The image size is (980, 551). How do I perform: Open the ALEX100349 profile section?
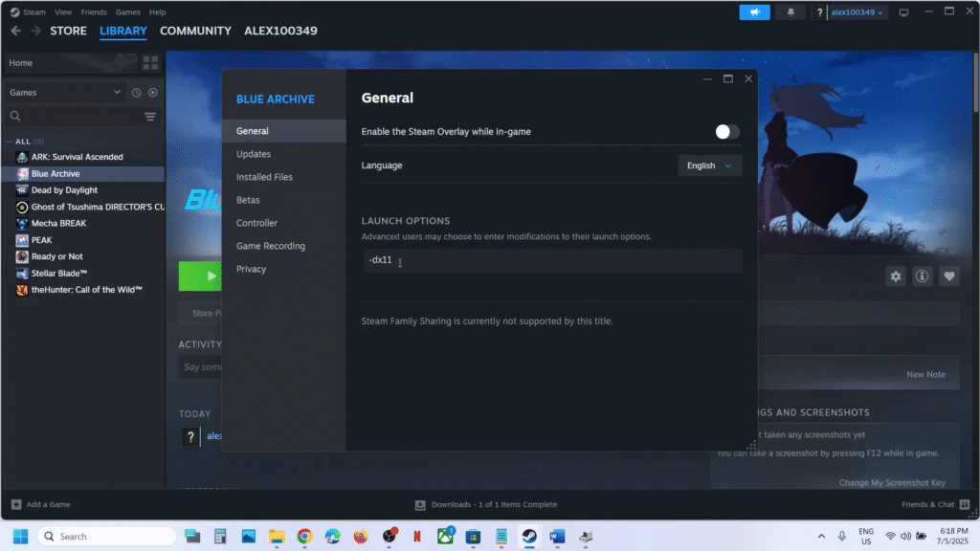click(x=280, y=31)
